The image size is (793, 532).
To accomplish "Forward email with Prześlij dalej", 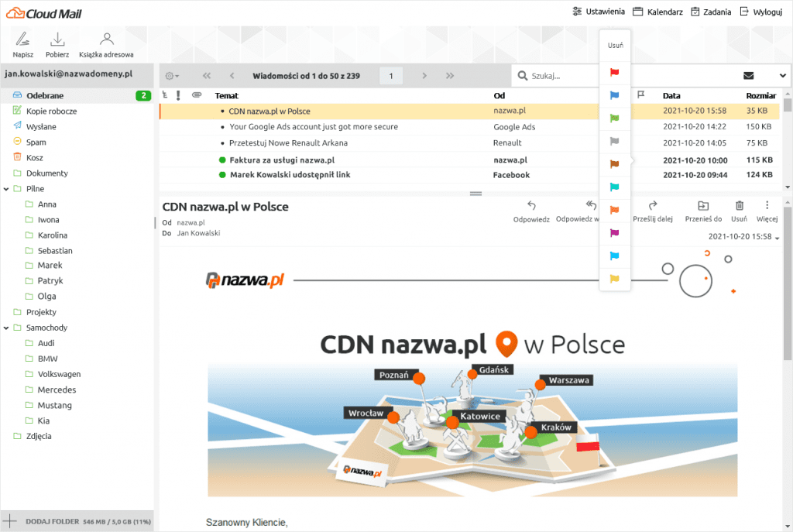I will [x=652, y=211].
